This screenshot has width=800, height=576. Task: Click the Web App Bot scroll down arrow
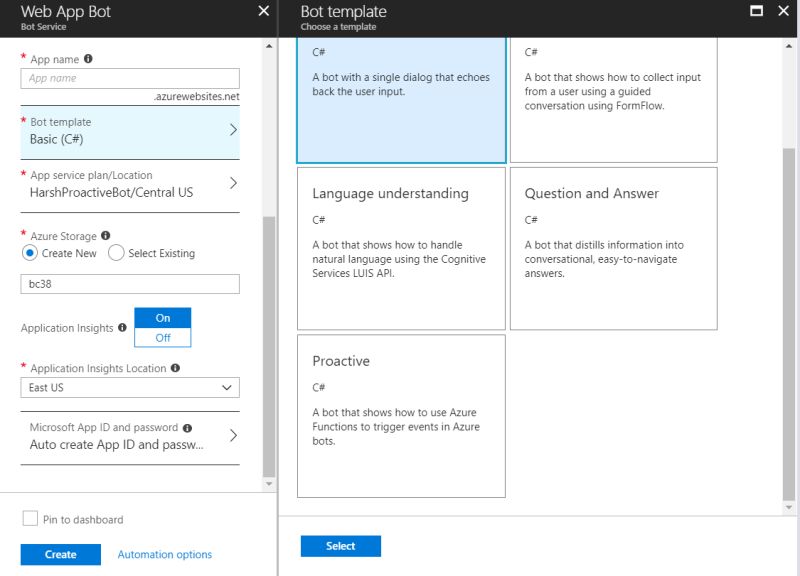(x=269, y=484)
